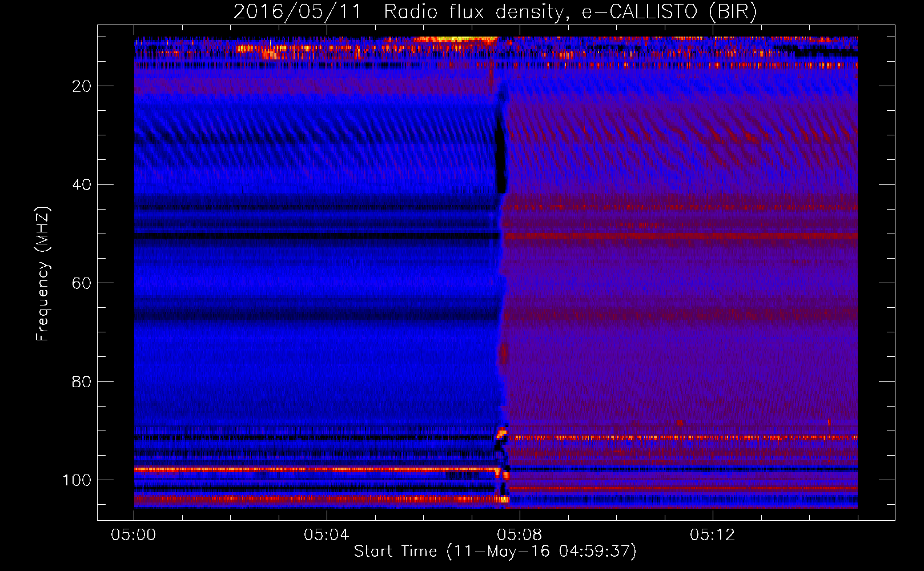Screen dimensions: 924x571
Task: Click the '80' frequency tick label
Action: tap(82, 381)
